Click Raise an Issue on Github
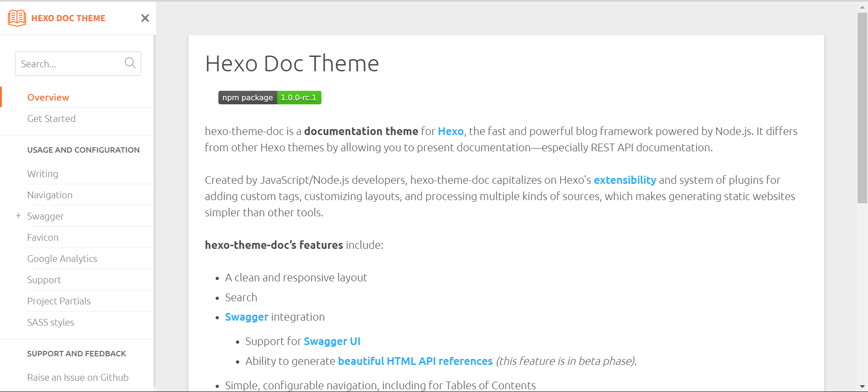Image resolution: width=868 pixels, height=392 pixels. point(78,378)
